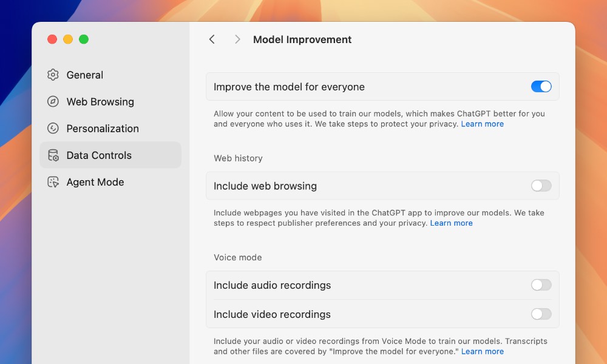Click the Personalization sidebar icon

(x=53, y=128)
